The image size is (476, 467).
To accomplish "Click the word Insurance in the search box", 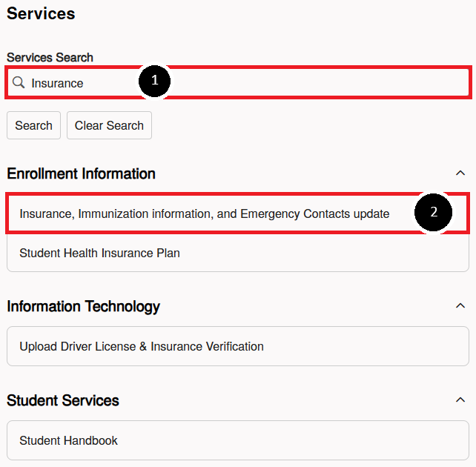I will click(x=57, y=83).
